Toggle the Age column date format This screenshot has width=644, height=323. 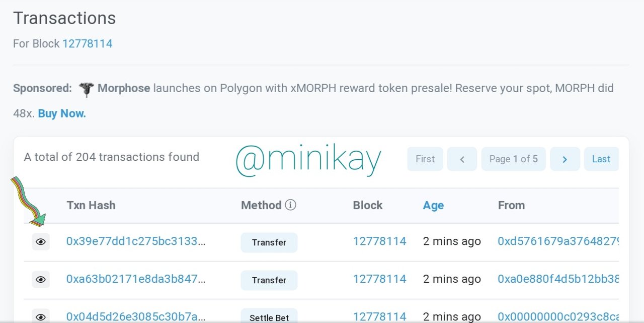[x=433, y=205]
